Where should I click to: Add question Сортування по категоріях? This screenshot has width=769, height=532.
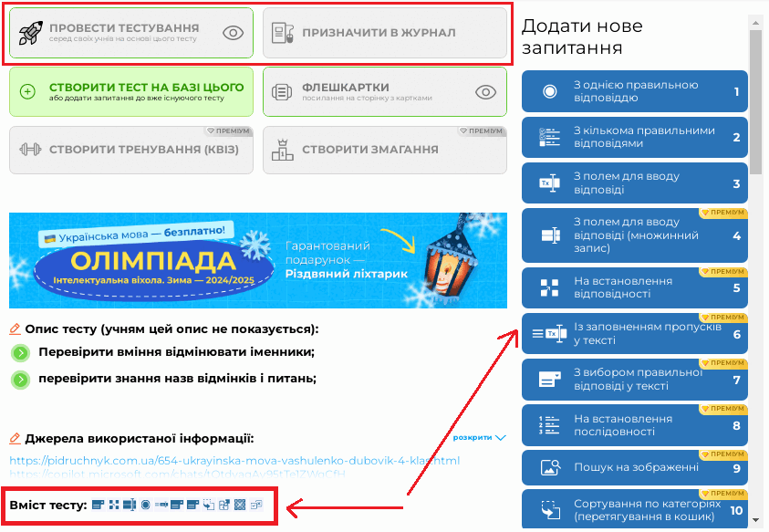pos(635,510)
